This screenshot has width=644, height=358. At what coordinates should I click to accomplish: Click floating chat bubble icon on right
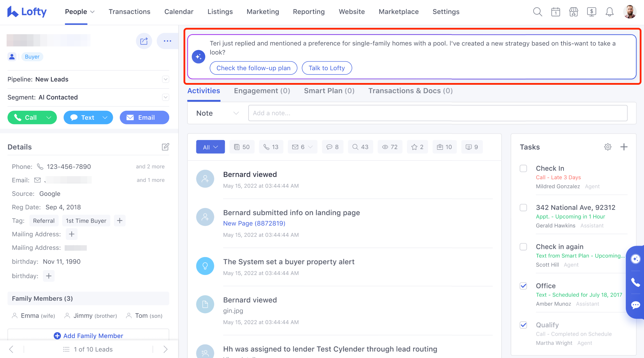pyautogui.click(x=635, y=305)
